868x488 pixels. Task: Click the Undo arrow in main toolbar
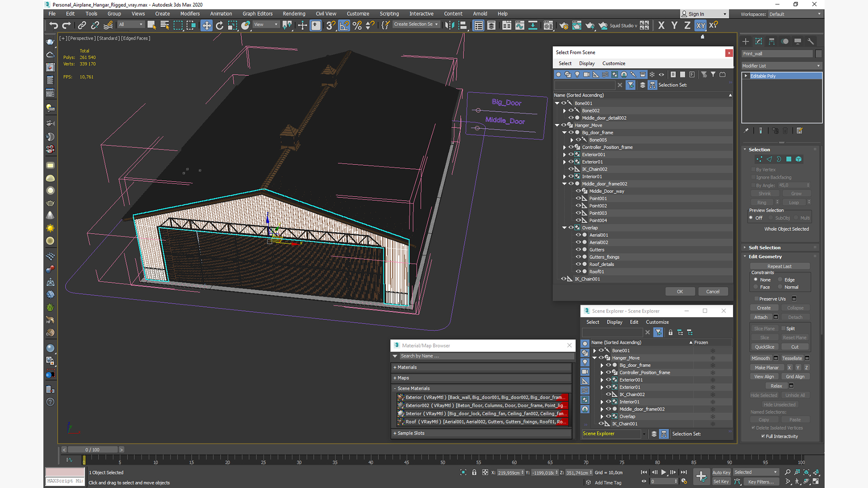pos(54,25)
